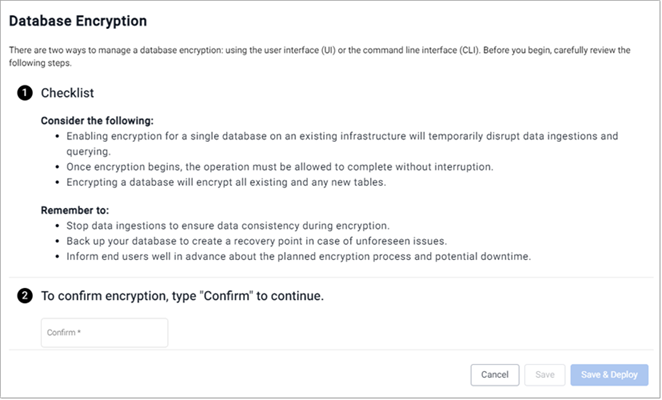Click the Save button
This screenshot has height=400, width=662.
coord(544,374)
